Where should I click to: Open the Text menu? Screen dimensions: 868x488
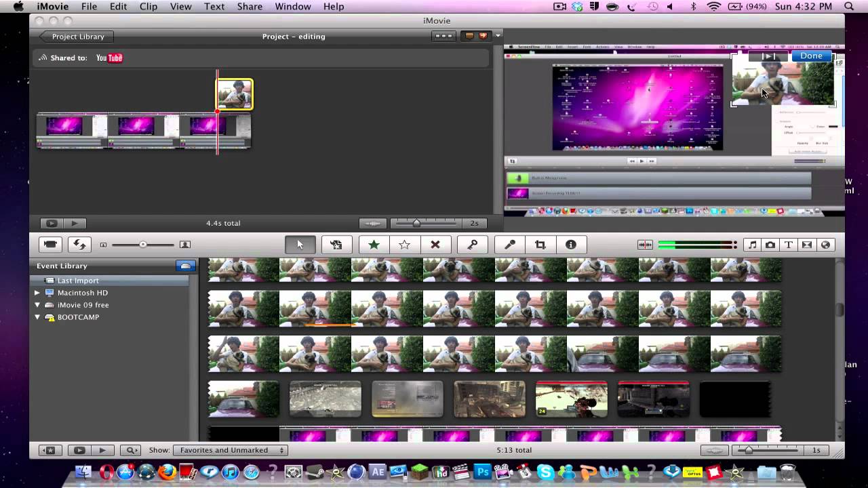coord(214,6)
